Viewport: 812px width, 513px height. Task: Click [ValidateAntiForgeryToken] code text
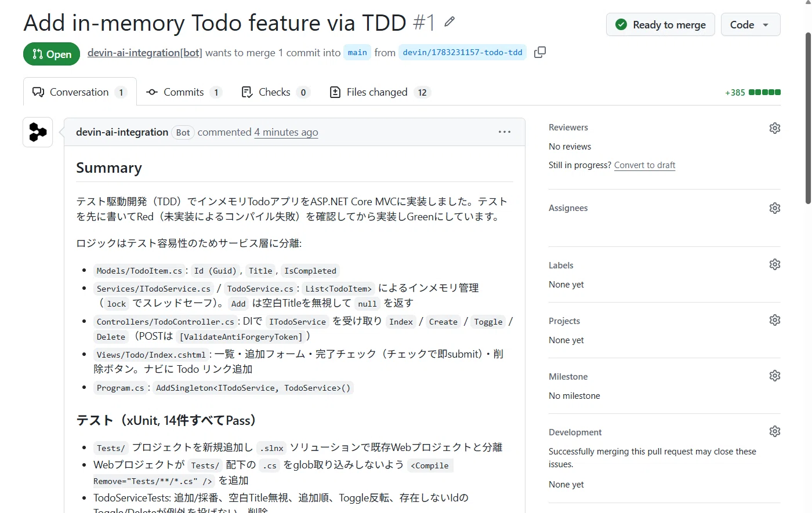(241, 337)
